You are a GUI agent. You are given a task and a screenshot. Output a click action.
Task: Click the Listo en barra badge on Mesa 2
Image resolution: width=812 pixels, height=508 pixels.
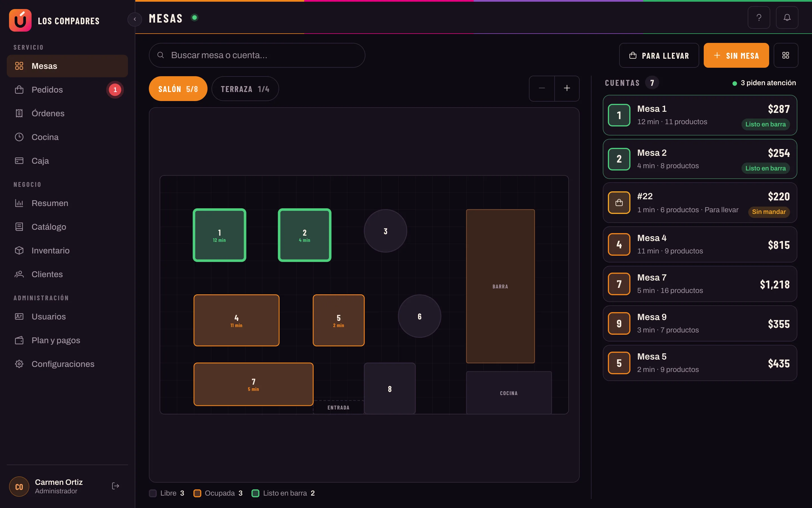tap(765, 168)
